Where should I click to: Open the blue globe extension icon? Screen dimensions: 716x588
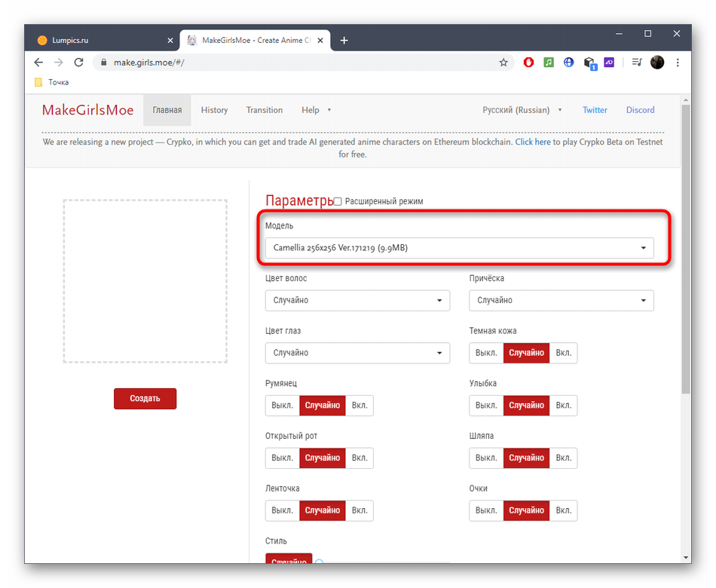tap(569, 63)
